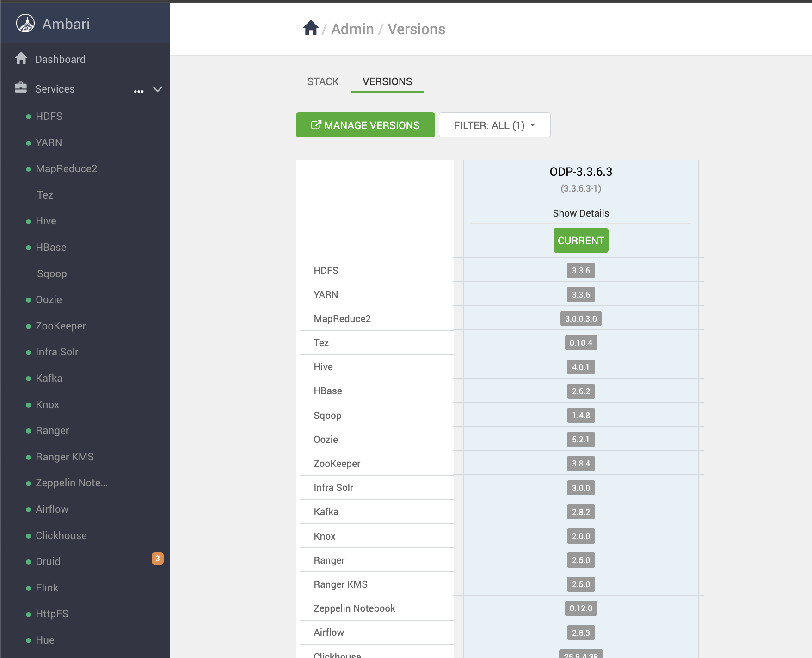The width and height of the screenshot is (812, 658).
Task: Click Airflow version badge 2.8.3
Action: pos(581,633)
